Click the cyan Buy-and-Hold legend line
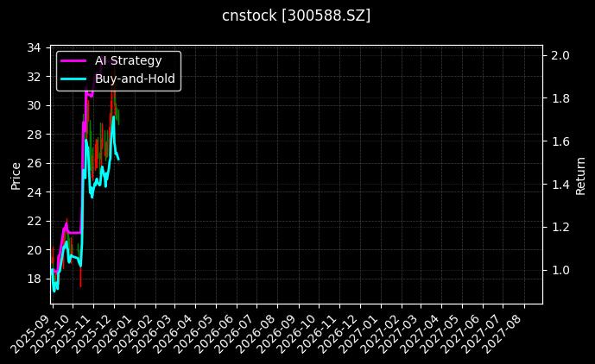Screen dimensions: 595x364 [x=73, y=78]
